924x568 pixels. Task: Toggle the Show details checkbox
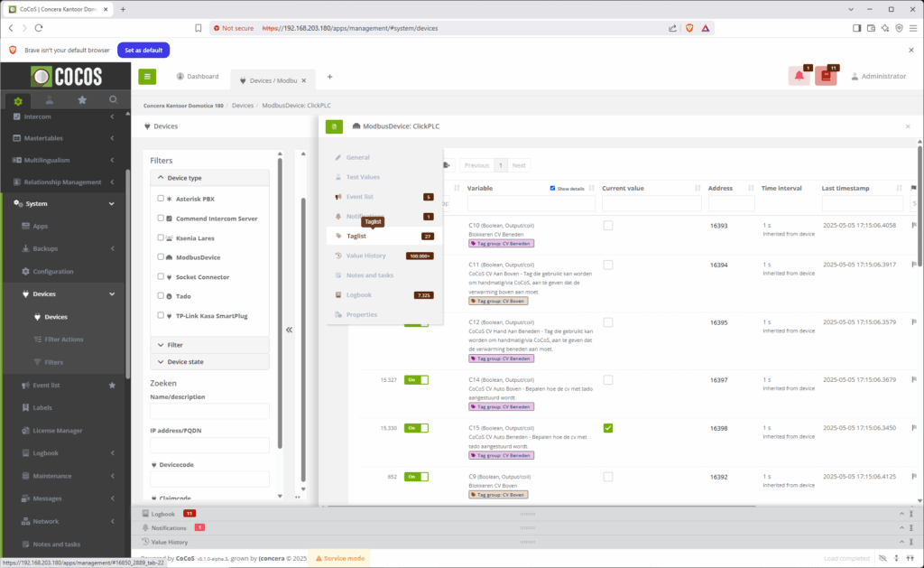(553, 189)
